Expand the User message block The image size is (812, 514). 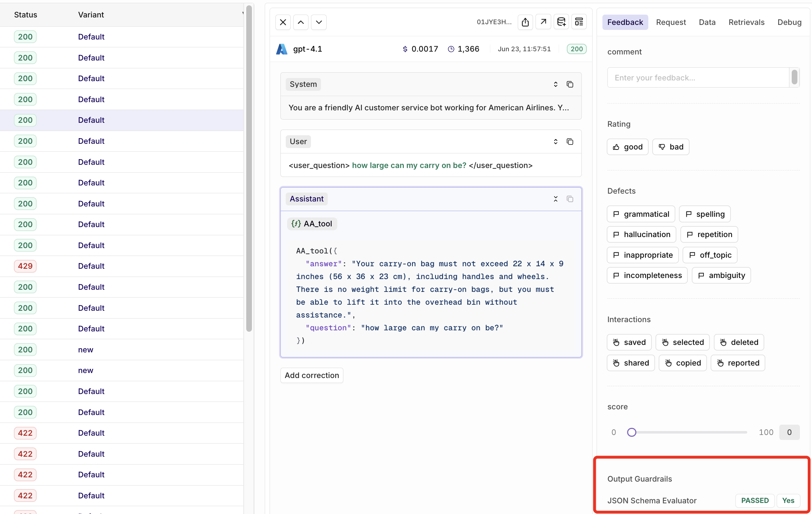(555, 142)
